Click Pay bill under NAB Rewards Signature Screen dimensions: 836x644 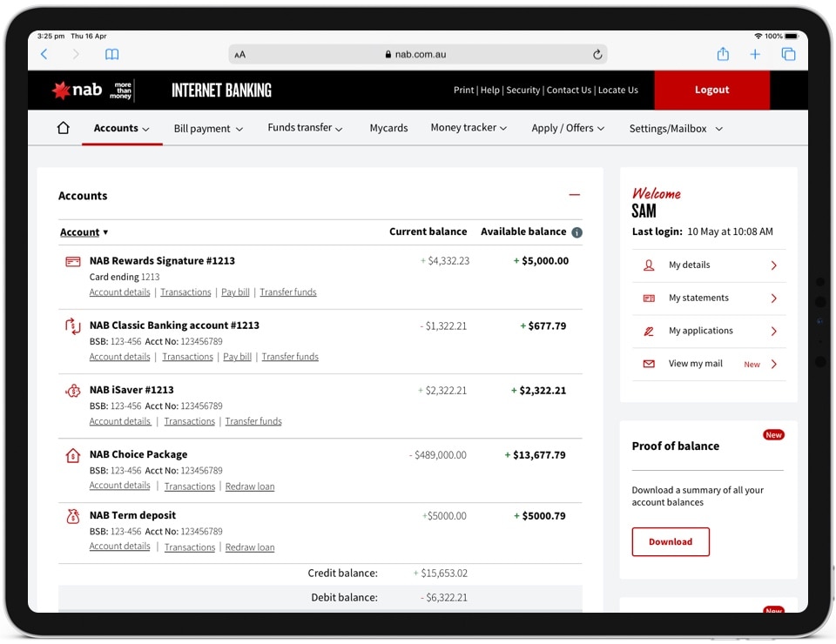point(235,292)
